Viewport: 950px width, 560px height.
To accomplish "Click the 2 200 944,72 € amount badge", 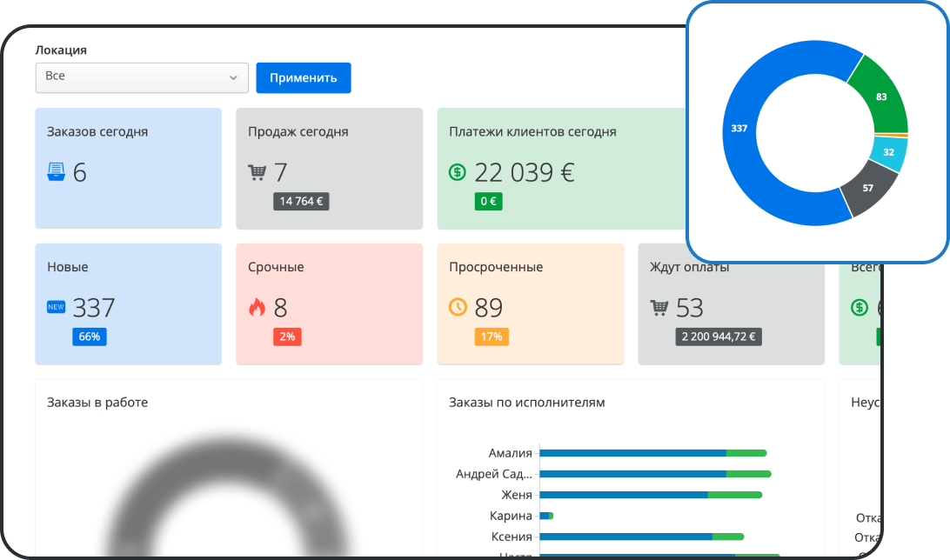I will (719, 337).
